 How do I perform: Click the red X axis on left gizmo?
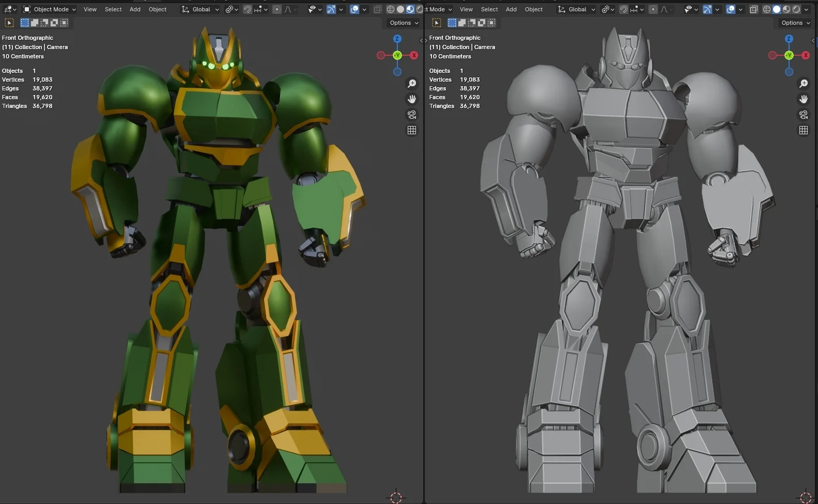click(414, 55)
